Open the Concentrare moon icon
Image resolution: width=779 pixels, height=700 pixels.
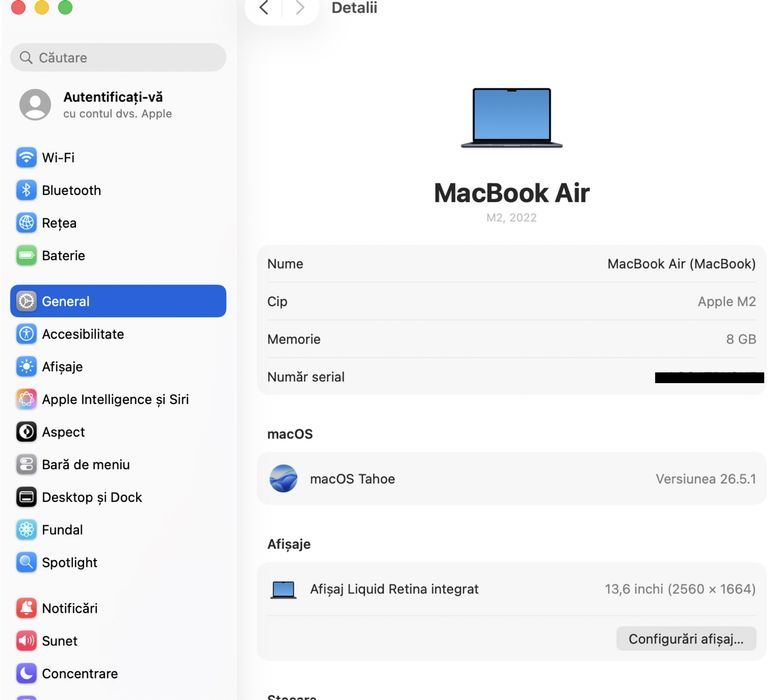coord(26,674)
